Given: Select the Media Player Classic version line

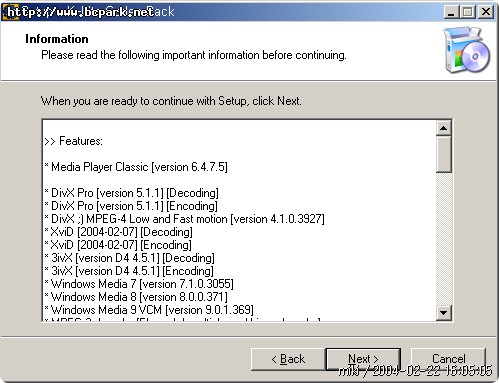Looking at the screenshot, I should click(x=136, y=167).
